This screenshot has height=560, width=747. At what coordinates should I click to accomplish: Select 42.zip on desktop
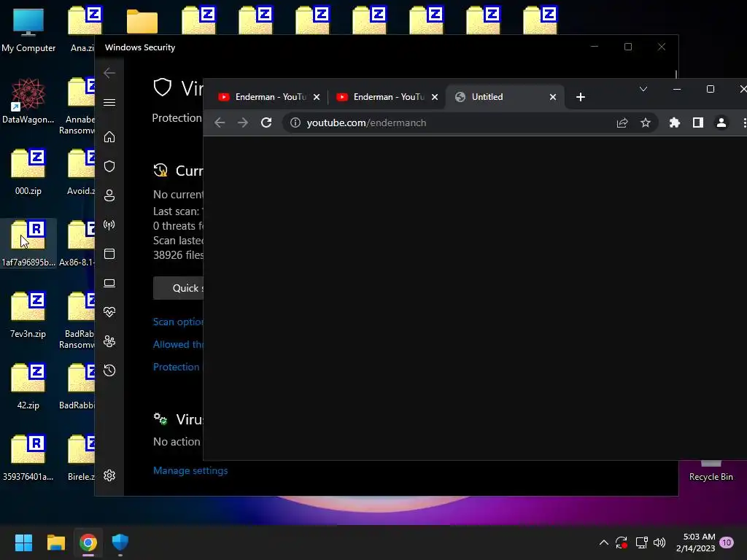click(28, 386)
